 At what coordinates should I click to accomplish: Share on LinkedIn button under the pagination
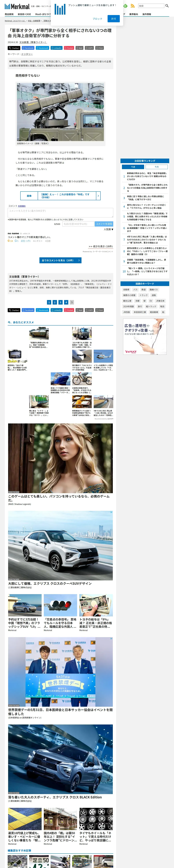[x=57, y=310]
